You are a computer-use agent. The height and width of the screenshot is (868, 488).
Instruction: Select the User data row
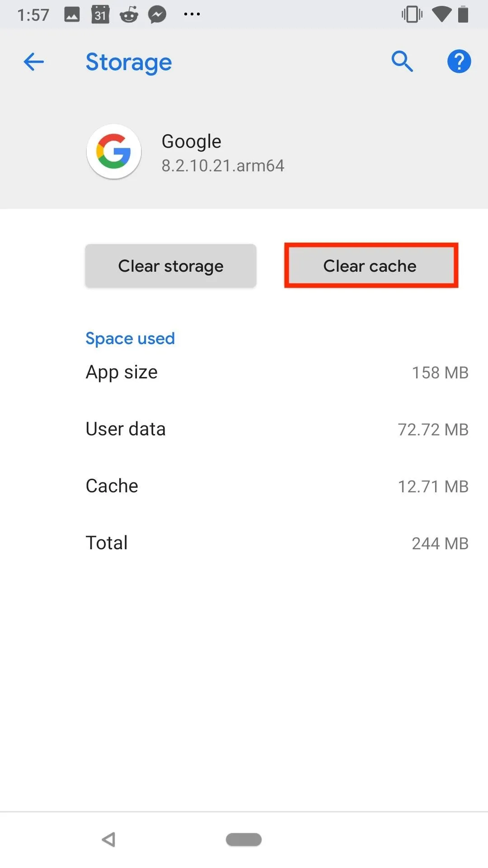pyautogui.click(x=277, y=429)
